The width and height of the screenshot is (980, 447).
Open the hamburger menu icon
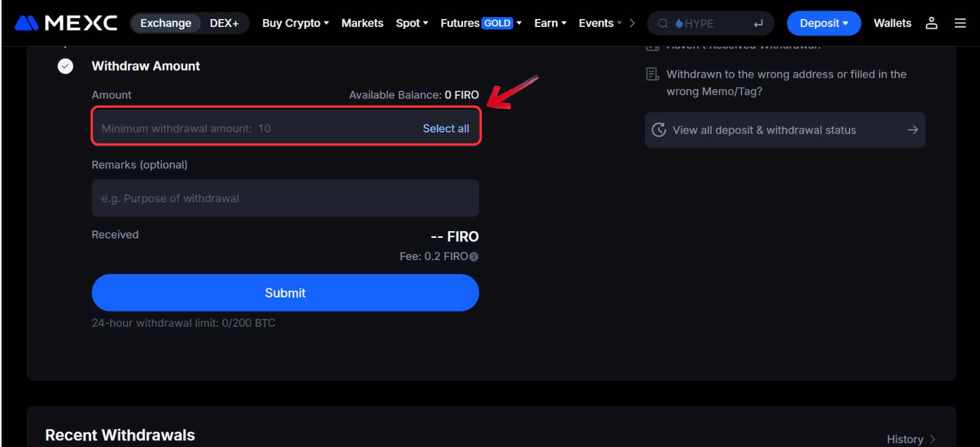(960, 23)
